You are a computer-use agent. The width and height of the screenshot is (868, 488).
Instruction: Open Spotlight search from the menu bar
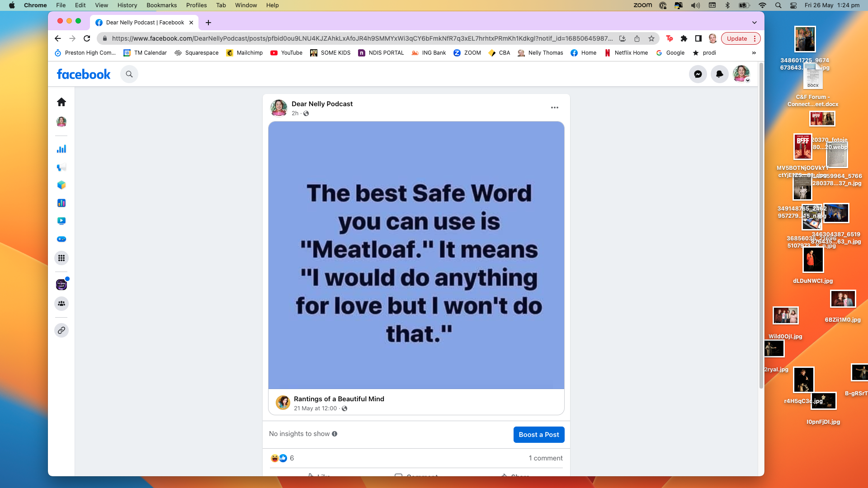click(778, 5)
